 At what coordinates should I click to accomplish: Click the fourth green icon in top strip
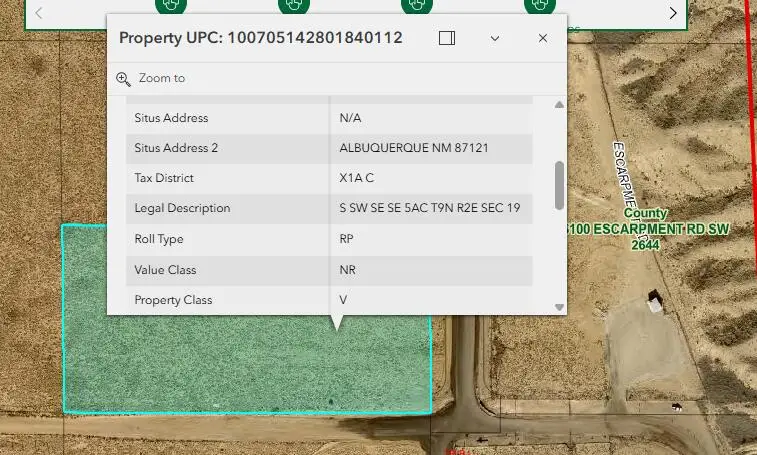pyautogui.click(x=540, y=5)
